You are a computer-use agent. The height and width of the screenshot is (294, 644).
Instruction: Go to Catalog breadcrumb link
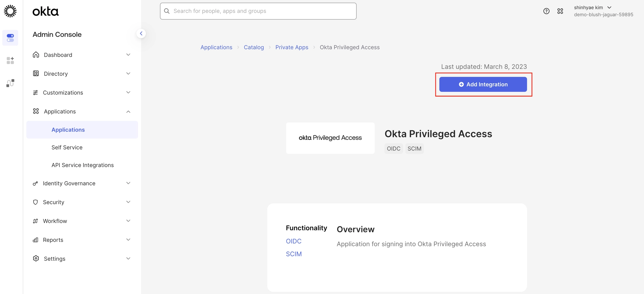click(254, 47)
